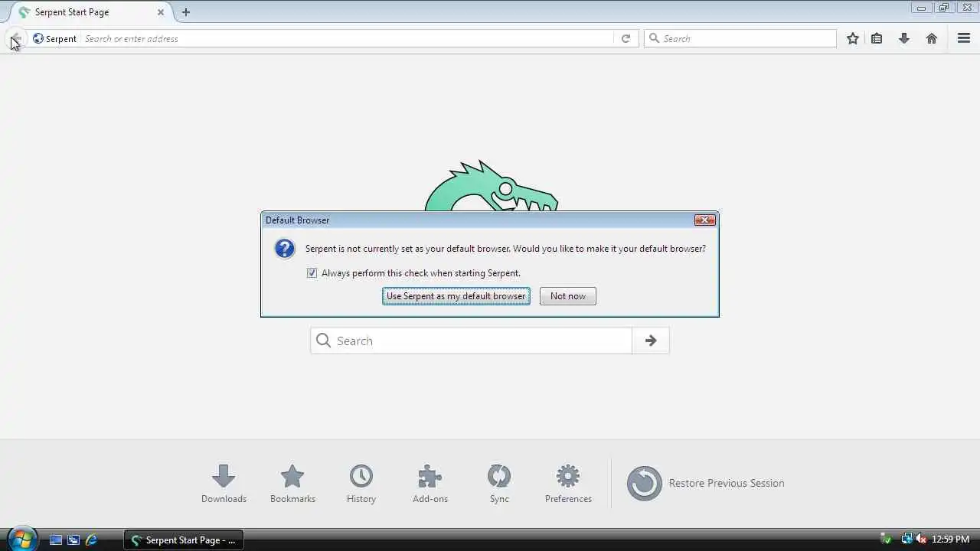Image resolution: width=980 pixels, height=551 pixels.
Task: Open History from start page
Action: tap(361, 484)
